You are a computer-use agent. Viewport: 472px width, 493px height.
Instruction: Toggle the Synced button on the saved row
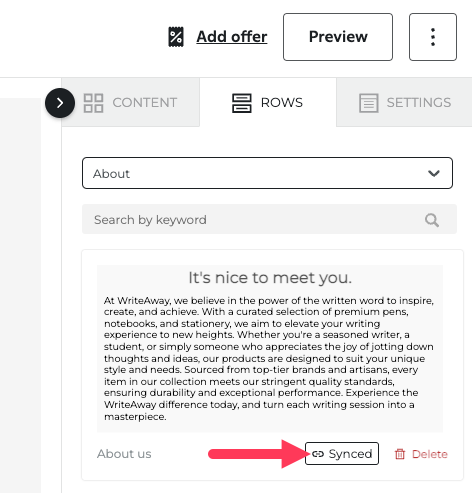(x=342, y=453)
